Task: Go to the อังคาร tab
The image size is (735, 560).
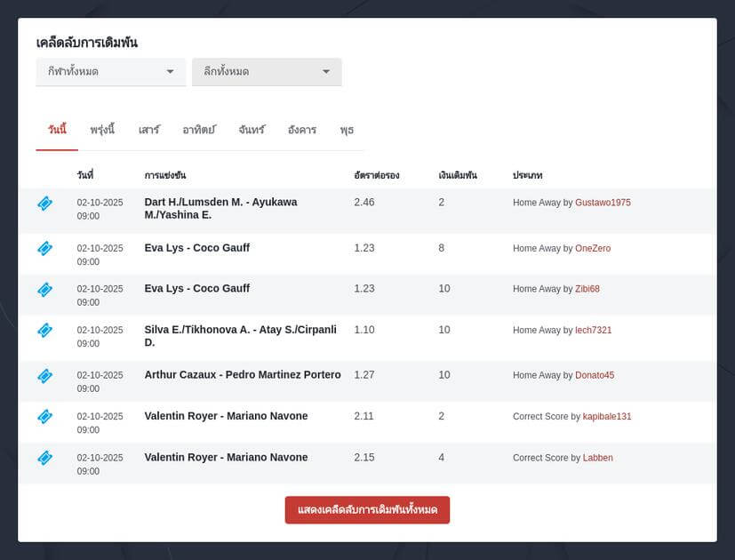Action: click(302, 130)
